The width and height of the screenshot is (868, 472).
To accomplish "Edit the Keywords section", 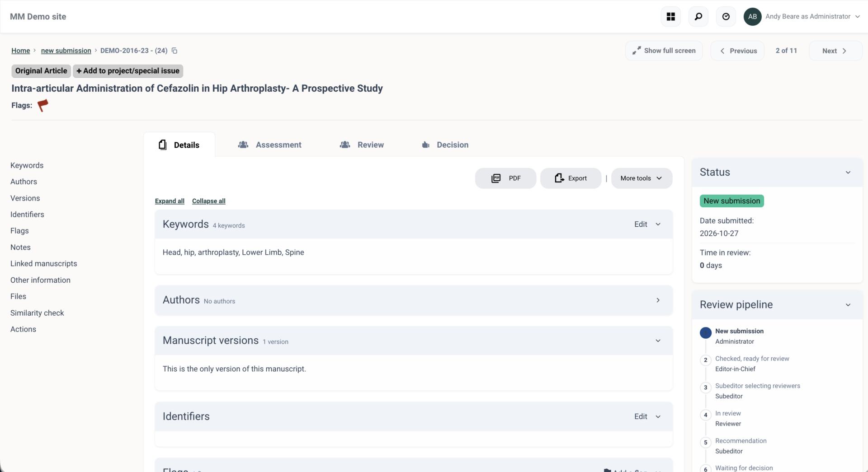I will point(641,224).
